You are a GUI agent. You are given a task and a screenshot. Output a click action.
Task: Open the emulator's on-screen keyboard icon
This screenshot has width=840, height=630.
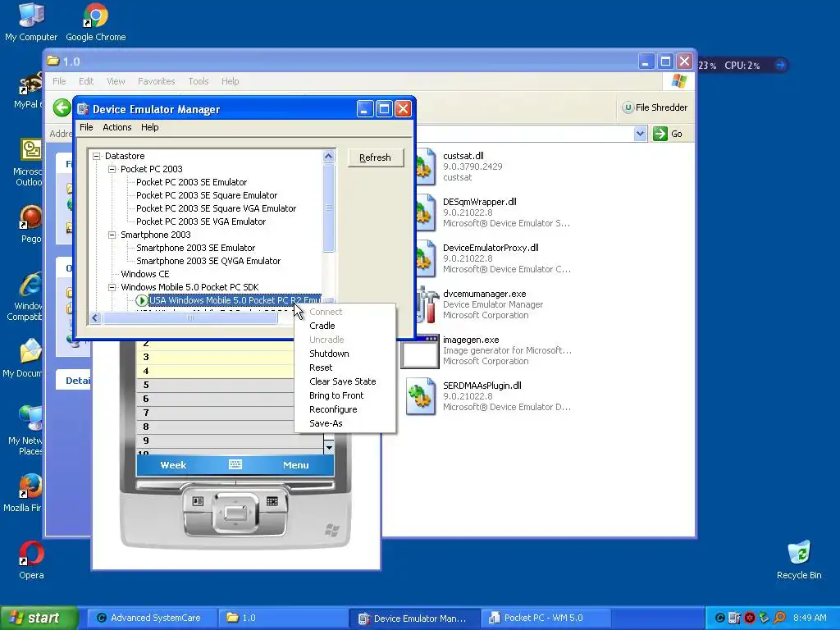pyautogui.click(x=235, y=464)
